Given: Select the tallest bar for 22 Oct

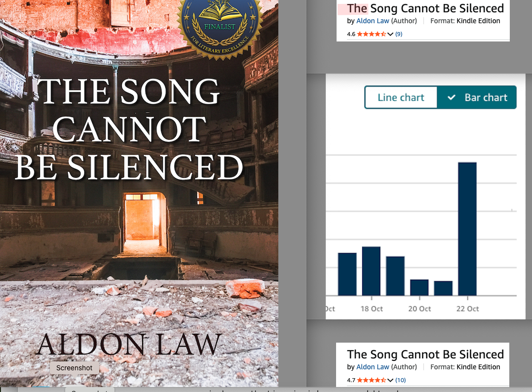Looking at the screenshot, I should click(467, 229).
